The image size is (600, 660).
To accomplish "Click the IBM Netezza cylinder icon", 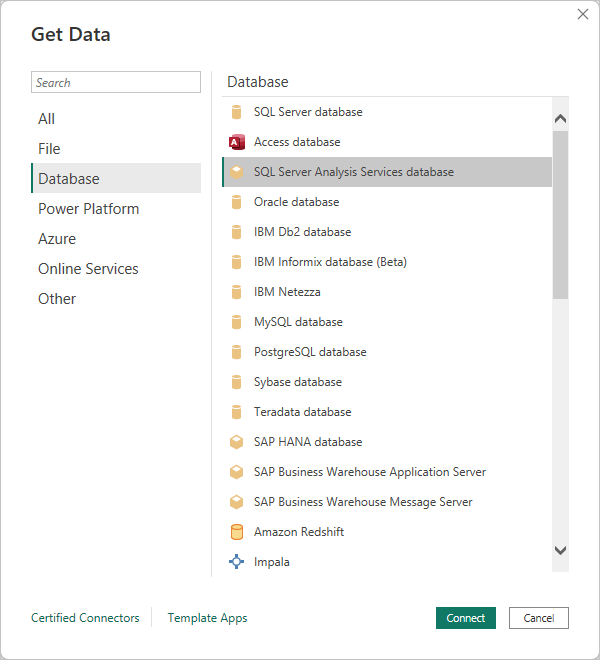I will pos(237,292).
